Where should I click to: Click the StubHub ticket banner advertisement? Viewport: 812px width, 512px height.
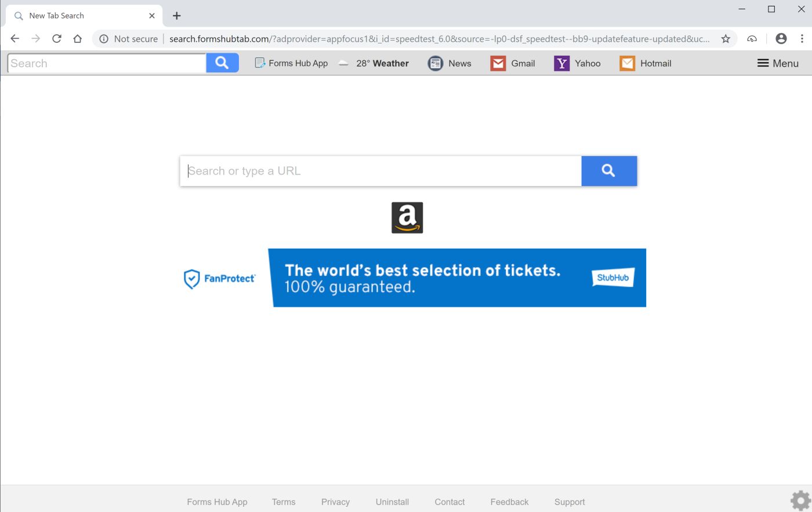tap(456, 277)
